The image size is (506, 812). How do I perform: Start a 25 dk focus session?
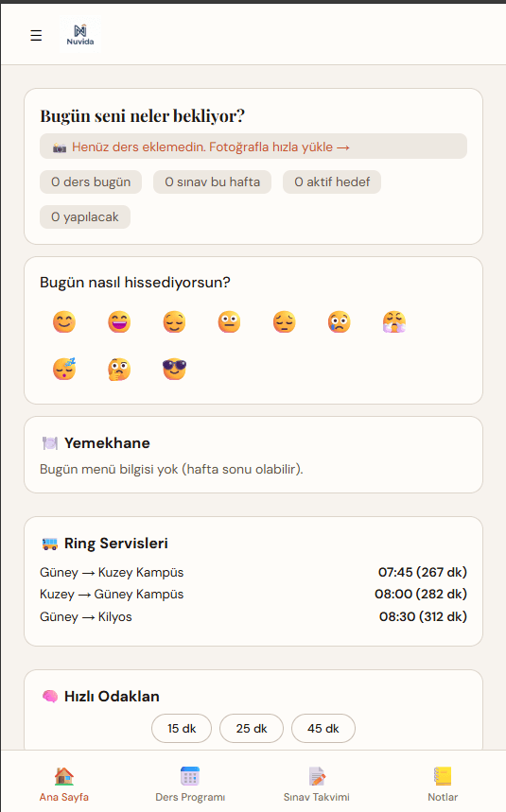(x=252, y=728)
